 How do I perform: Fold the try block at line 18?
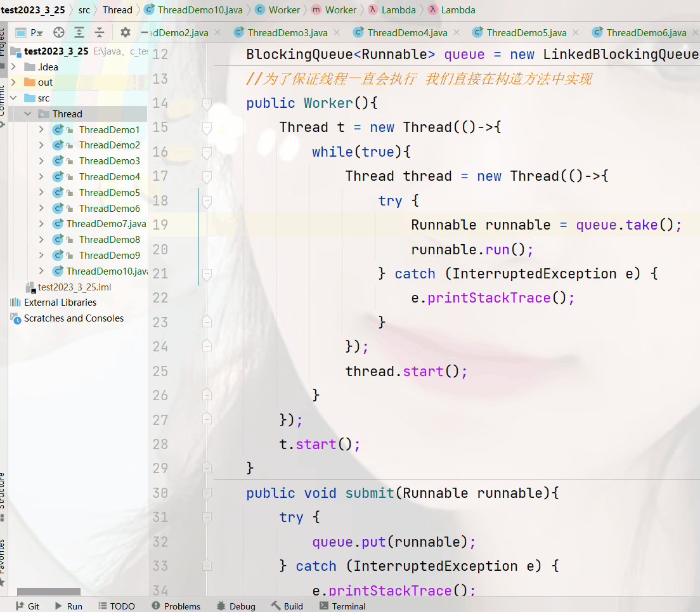click(207, 201)
